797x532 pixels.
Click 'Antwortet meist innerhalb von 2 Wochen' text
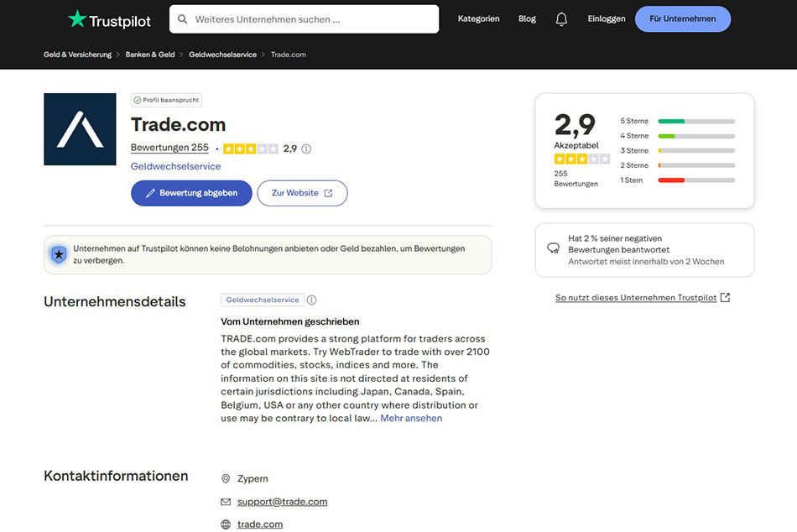pyautogui.click(x=646, y=262)
